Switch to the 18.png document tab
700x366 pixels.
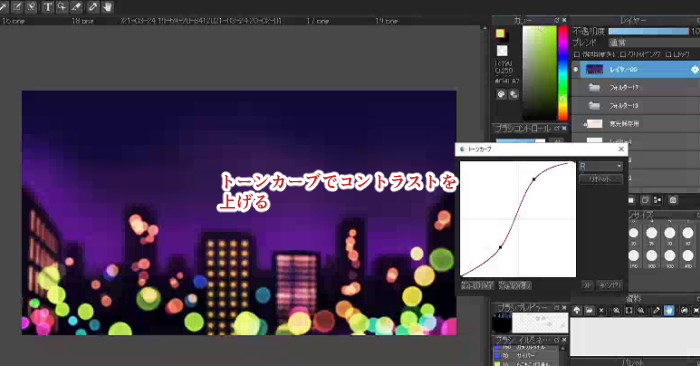[x=83, y=21]
